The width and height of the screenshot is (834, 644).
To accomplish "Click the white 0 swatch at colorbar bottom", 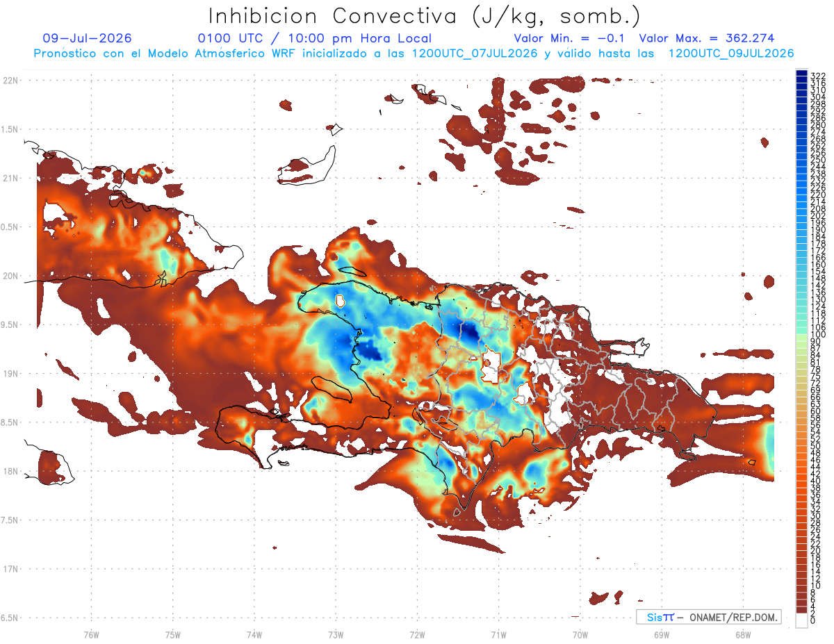I will point(801,622).
